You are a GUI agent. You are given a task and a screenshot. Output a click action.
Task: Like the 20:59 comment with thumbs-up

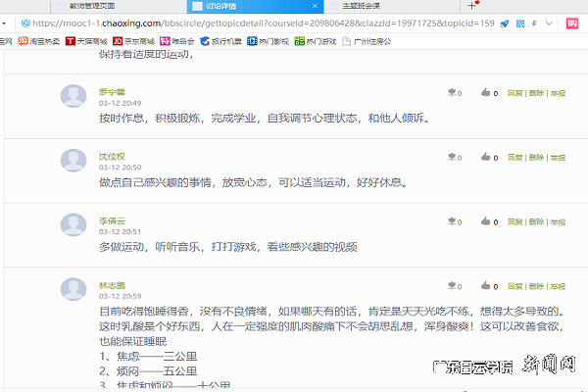pos(486,286)
